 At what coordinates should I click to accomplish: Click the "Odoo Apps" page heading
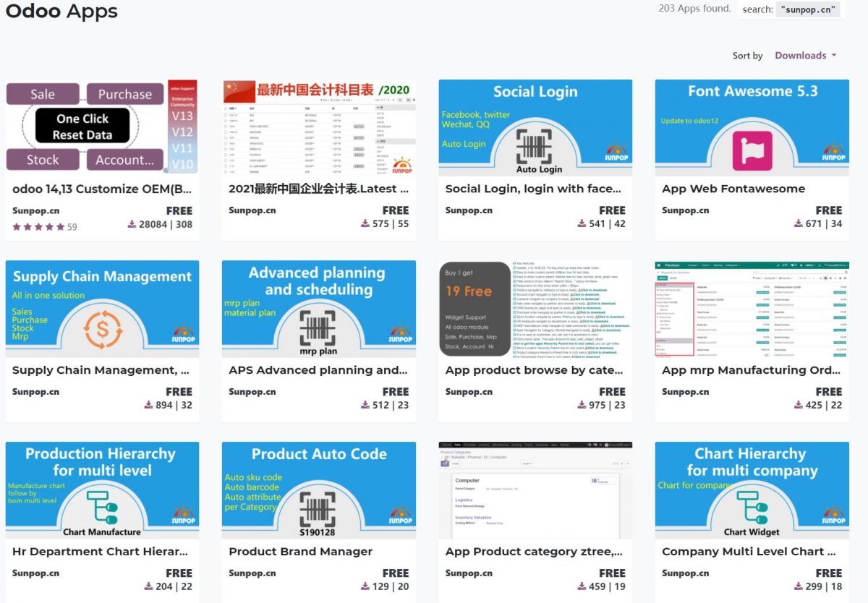(x=61, y=11)
